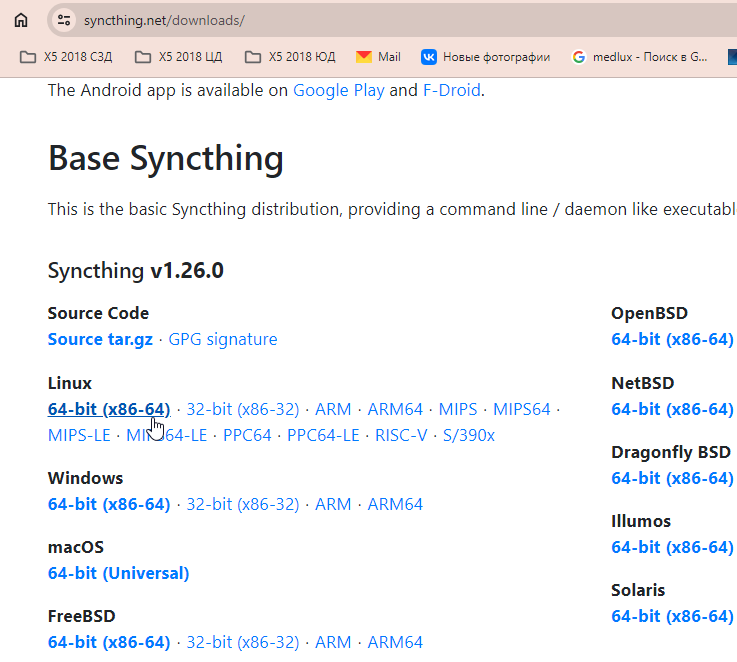Download Windows ARM build
The image size is (737, 662).
pos(333,504)
